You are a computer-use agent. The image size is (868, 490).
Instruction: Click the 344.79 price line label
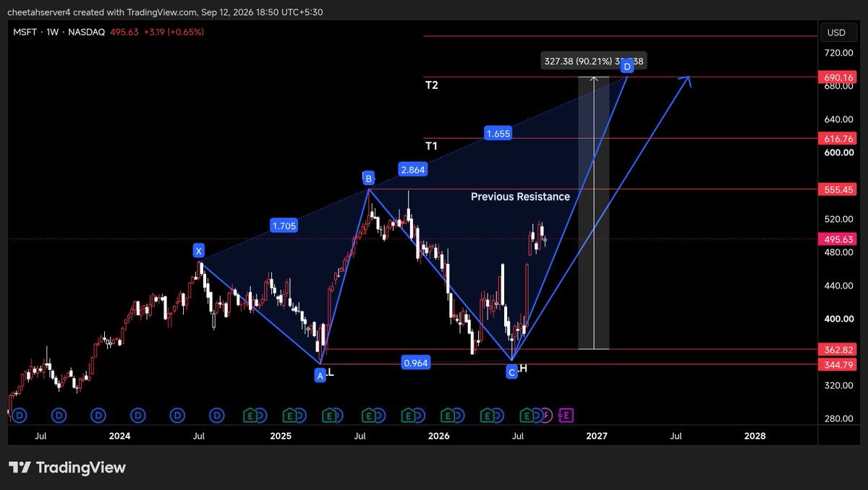(x=839, y=364)
